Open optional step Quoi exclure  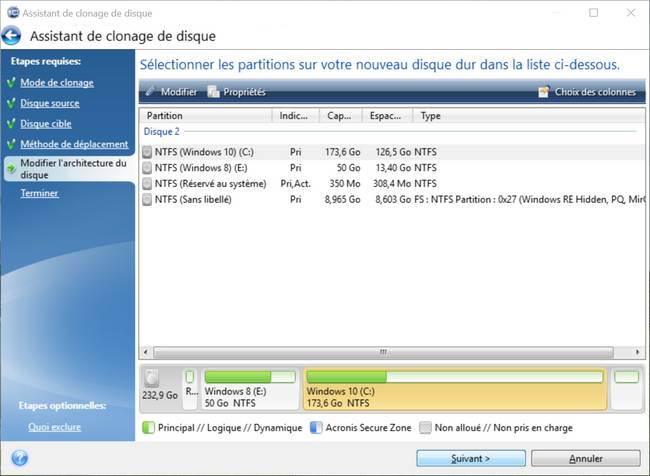(54, 427)
